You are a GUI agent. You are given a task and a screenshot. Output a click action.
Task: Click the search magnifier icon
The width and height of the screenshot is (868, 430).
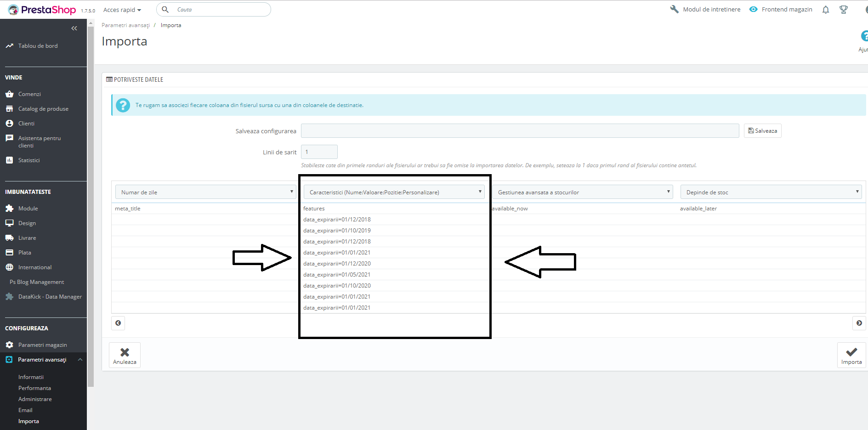pyautogui.click(x=165, y=10)
